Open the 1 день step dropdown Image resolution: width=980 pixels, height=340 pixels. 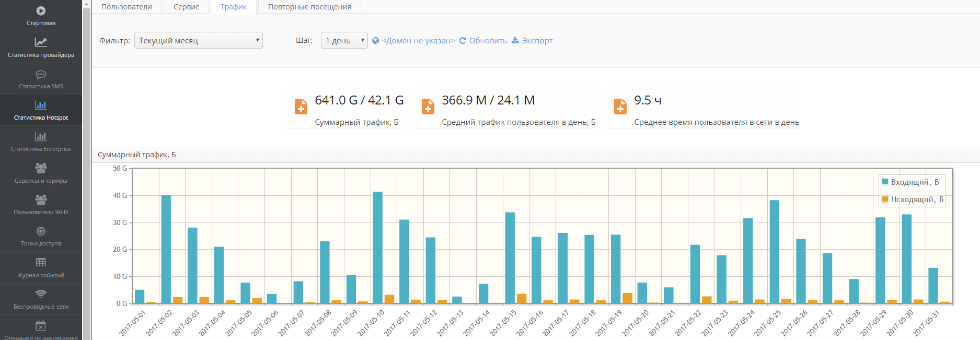click(344, 41)
